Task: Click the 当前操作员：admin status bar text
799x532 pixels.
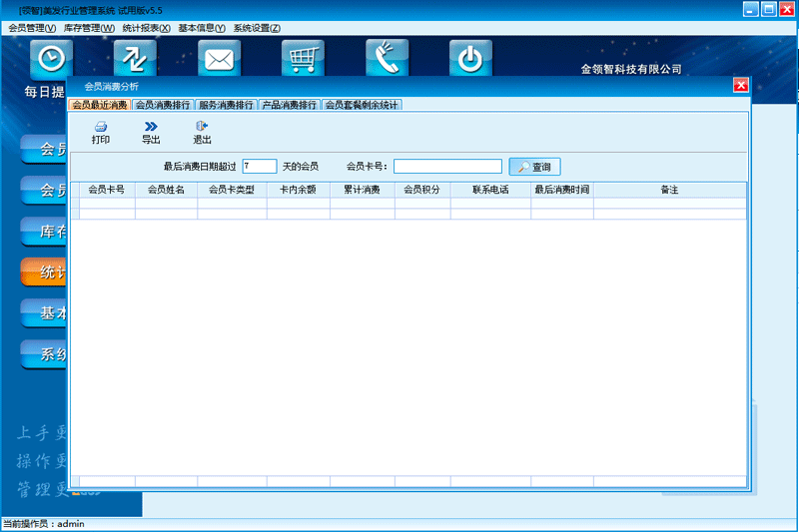Action: click(44, 524)
